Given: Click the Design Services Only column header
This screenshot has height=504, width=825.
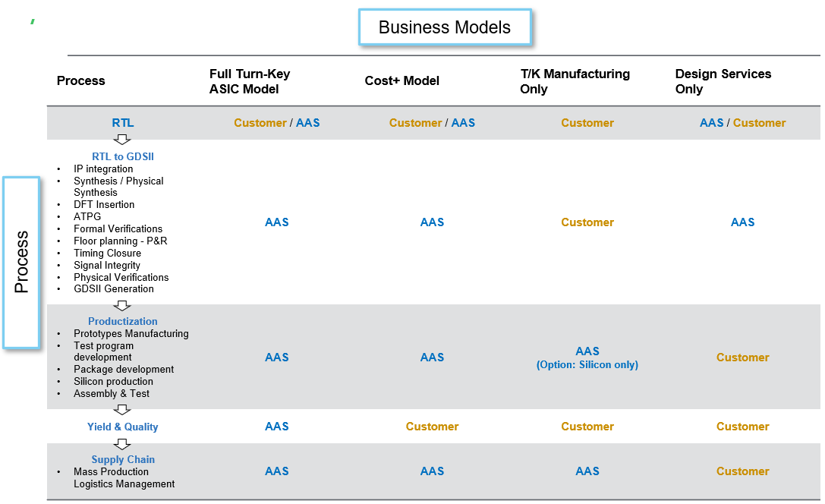Looking at the screenshot, I should pyautogui.click(x=723, y=81).
